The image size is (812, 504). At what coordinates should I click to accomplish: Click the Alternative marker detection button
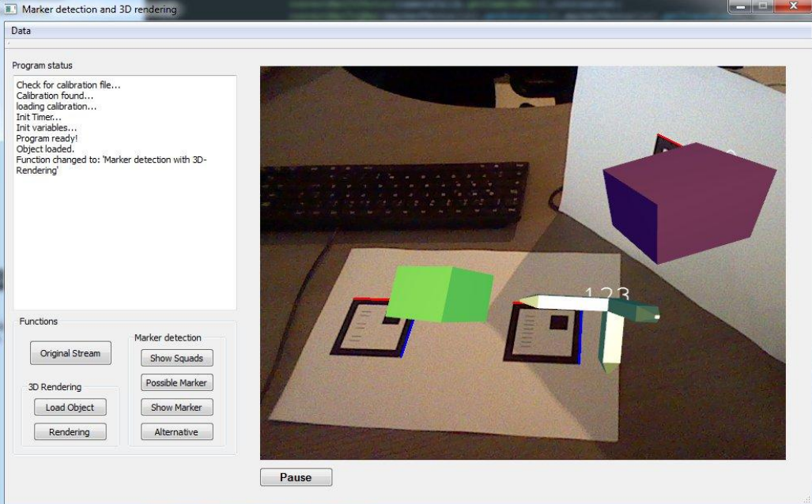pos(176,432)
